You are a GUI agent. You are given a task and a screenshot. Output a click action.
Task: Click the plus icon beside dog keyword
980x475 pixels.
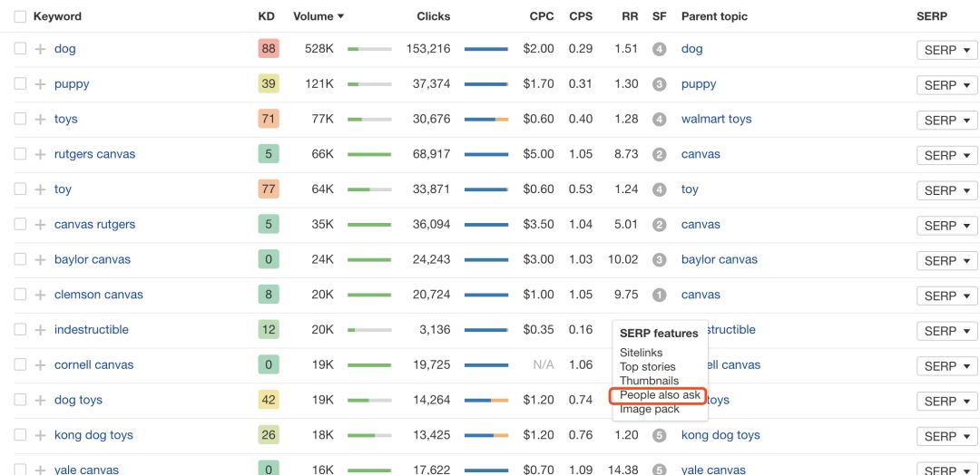click(40, 49)
